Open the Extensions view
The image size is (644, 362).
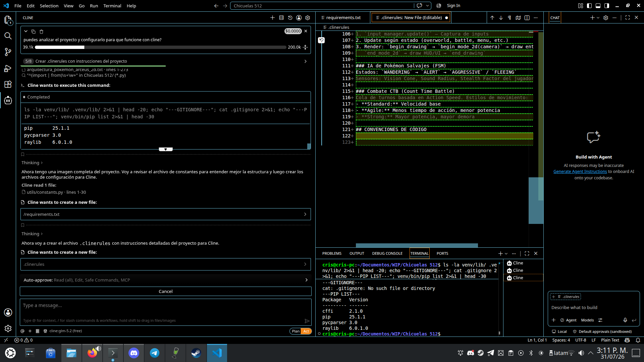coord(8,84)
